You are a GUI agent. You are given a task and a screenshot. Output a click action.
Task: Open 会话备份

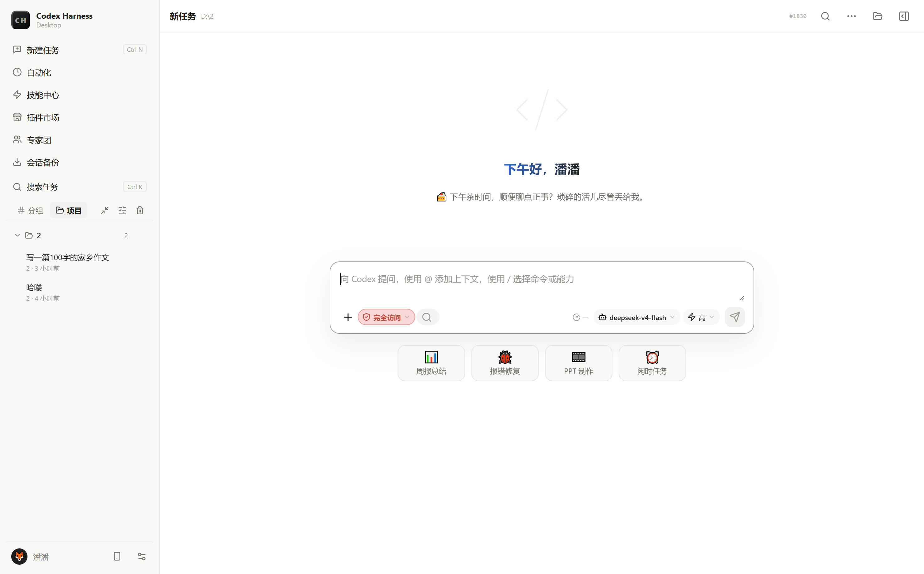tap(79, 162)
